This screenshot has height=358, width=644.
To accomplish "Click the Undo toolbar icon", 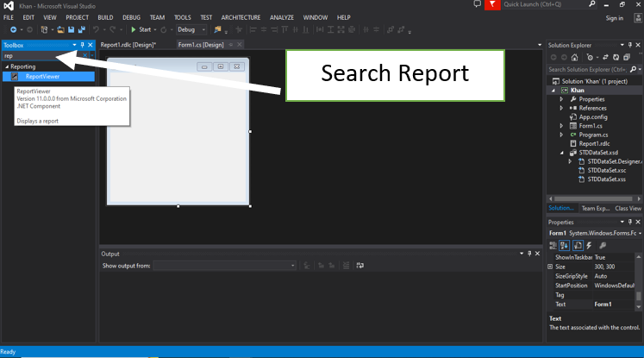I will 96,29.
